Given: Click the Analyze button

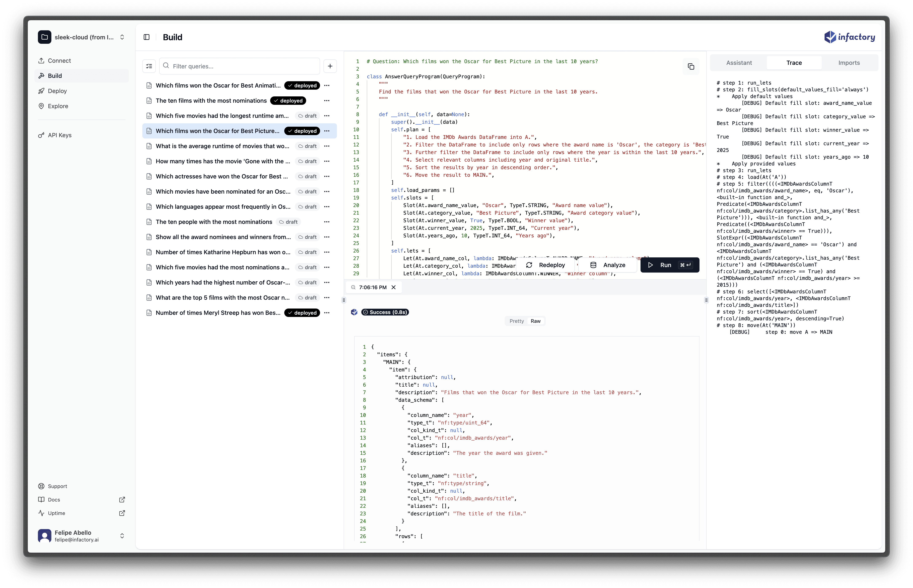Looking at the screenshot, I should click(x=608, y=265).
